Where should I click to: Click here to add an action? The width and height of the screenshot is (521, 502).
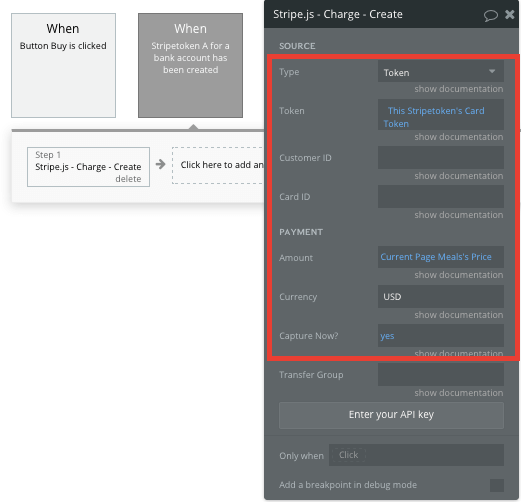[218, 165]
